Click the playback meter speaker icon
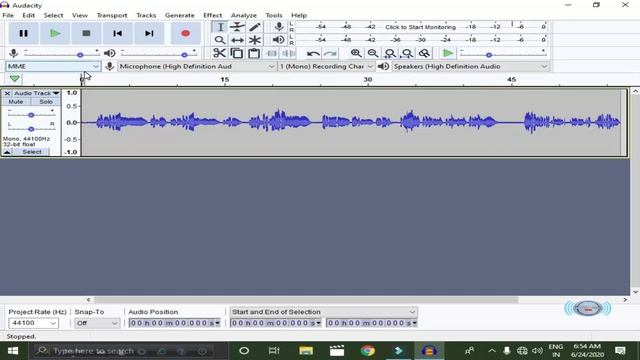 [x=279, y=40]
